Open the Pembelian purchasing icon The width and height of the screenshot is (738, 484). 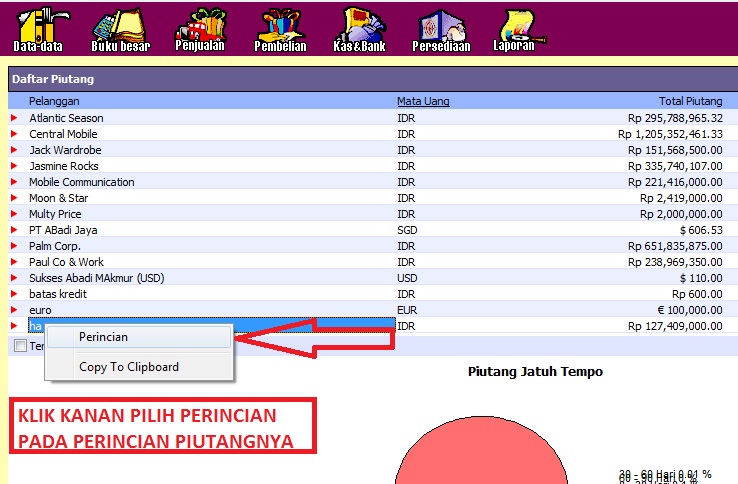280,29
